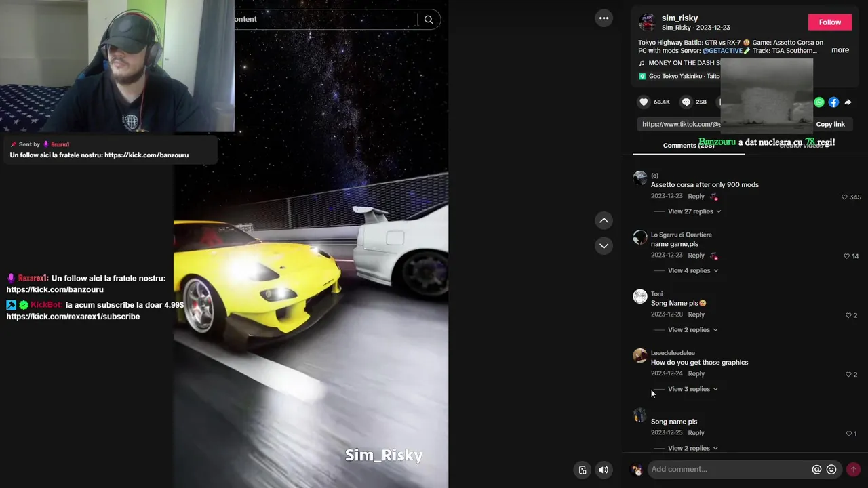The image size is (868, 488).
Task: Open the emoji picker in comment box
Action: point(831,469)
